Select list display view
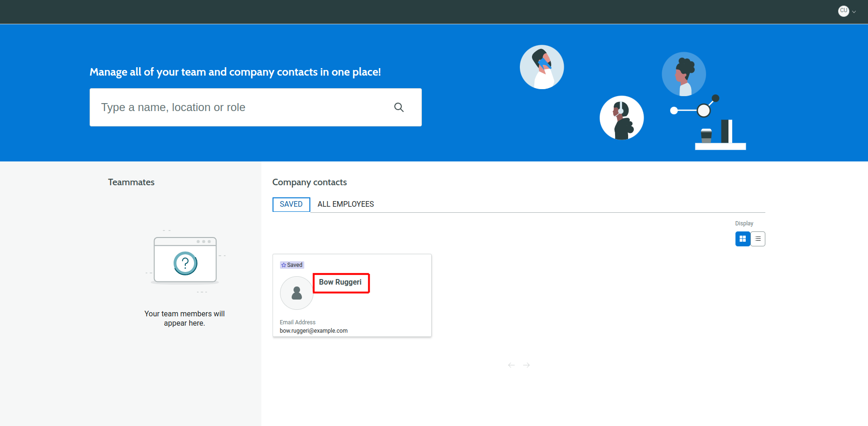 coord(758,239)
